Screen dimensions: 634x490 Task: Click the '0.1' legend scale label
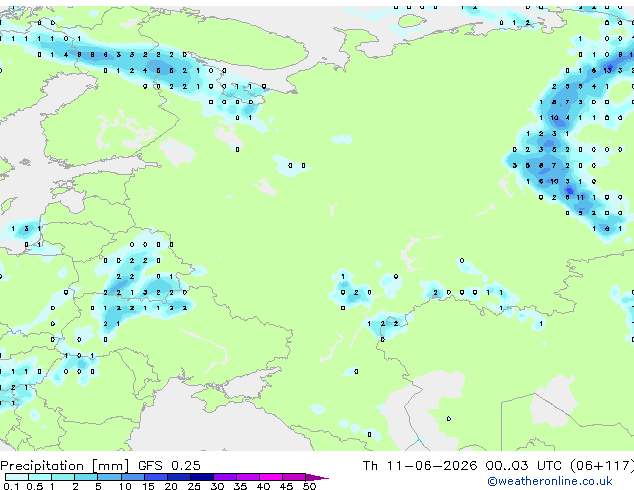[x=11, y=486]
